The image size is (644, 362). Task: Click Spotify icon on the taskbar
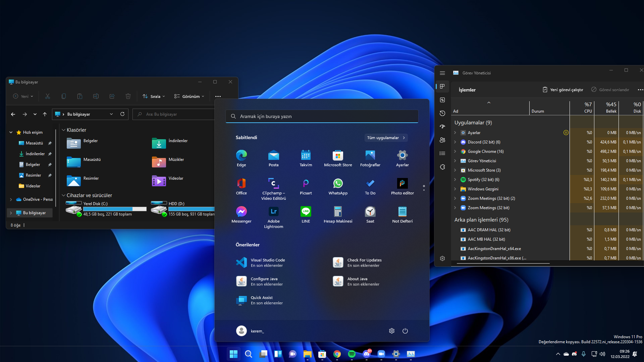tap(352, 354)
